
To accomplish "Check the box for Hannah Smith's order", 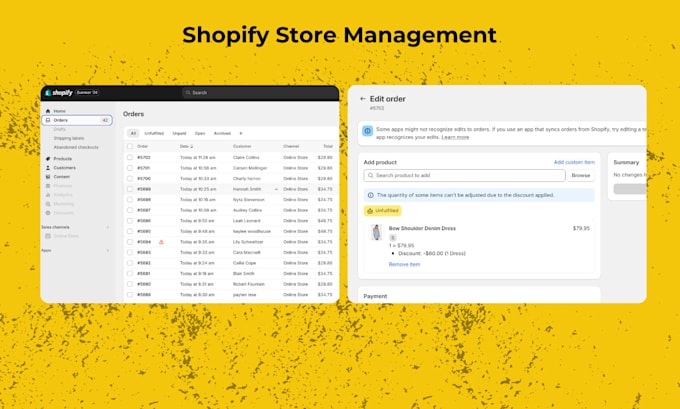I will pos(130,189).
